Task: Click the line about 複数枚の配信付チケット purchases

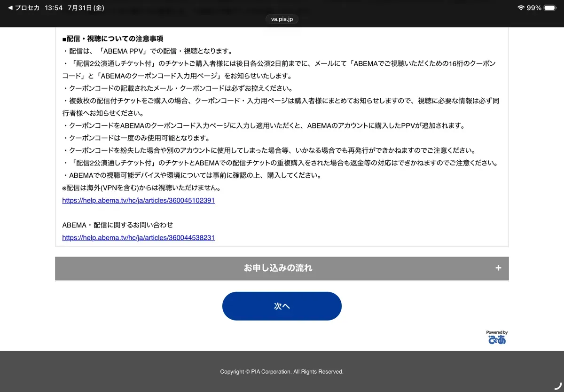Action: click(x=281, y=107)
